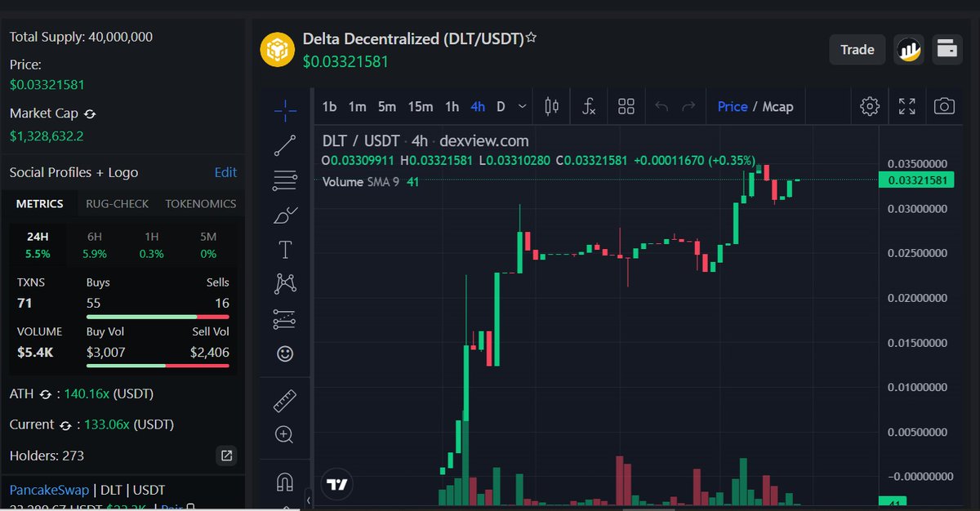The width and height of the screenshot is (980, 511).
Task: Select the 1H metrics period
Action: tap(152, 245)
